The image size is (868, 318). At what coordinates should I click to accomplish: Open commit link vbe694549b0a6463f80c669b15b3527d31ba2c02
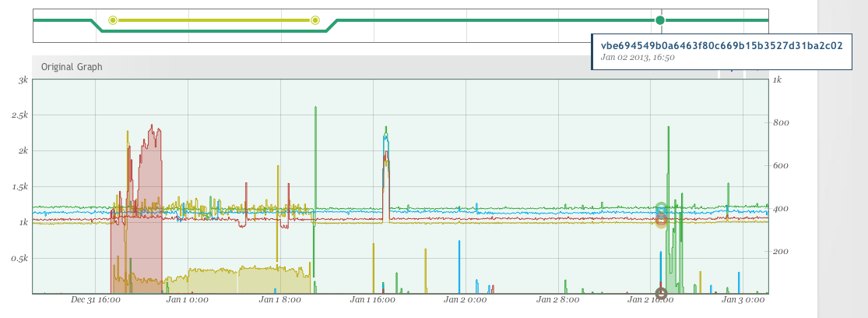point(722,46)
